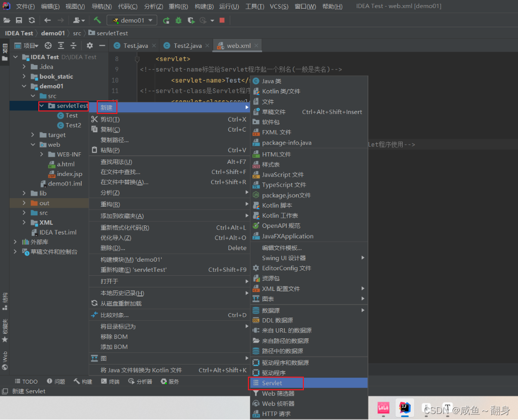This screenshot has height=420, width=518.
Task: Close the web.xml editor tab
Action: pyautogui.click(x=256, y=45)
